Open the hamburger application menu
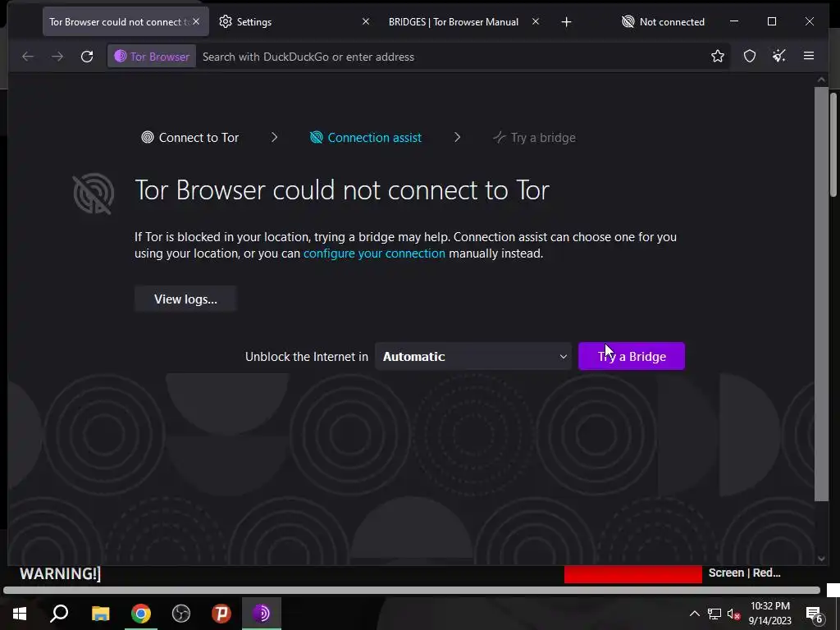This screenshot has width=840, height=630. click(808, 57)
